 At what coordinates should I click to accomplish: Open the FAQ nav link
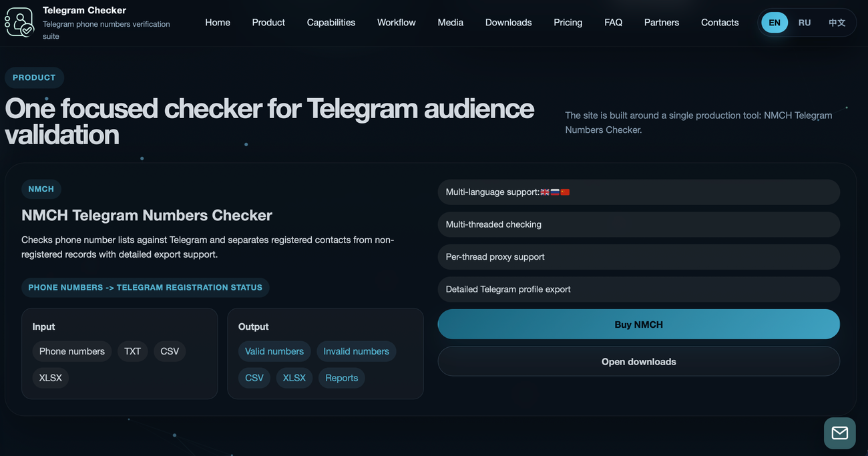pyautogui.click(x=614, y=23)
